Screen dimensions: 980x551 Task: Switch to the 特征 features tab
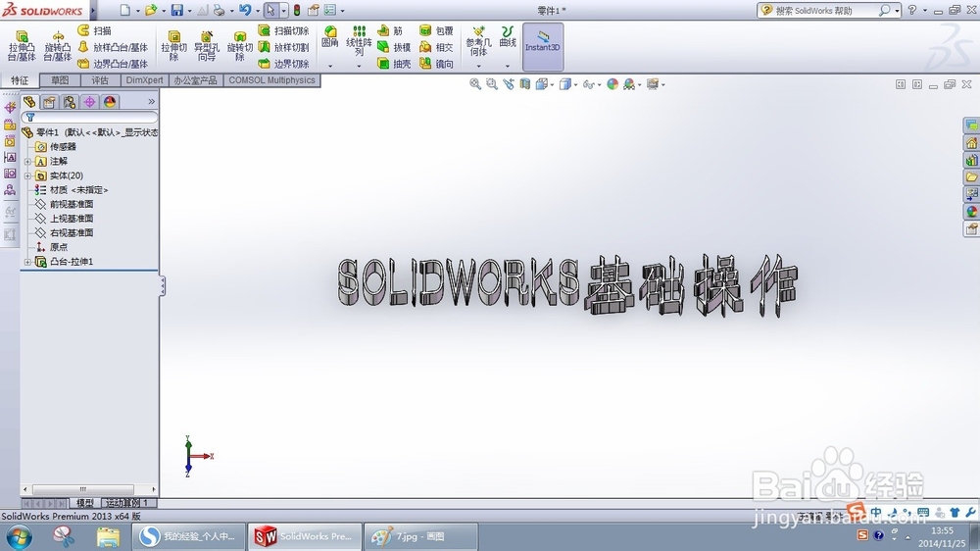tap(20, 80)
